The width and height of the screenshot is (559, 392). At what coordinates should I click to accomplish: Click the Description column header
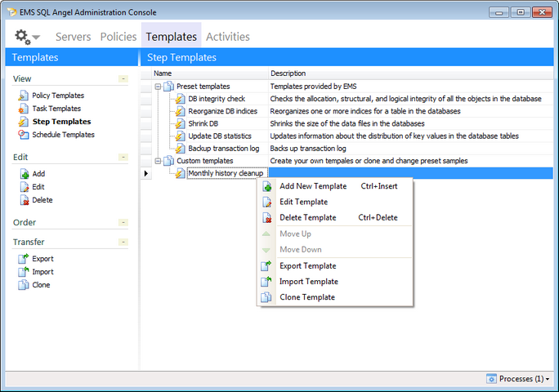click(x=411, y=73)
